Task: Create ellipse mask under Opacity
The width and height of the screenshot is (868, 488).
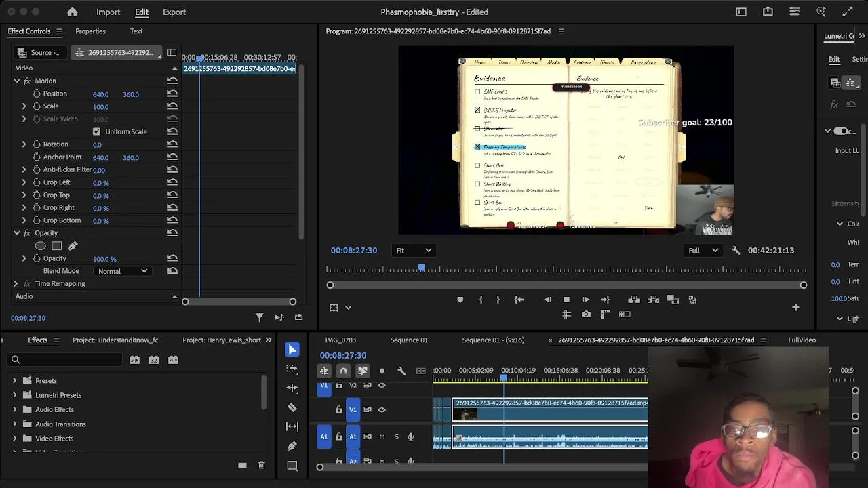Action: (x=41, y=246)
